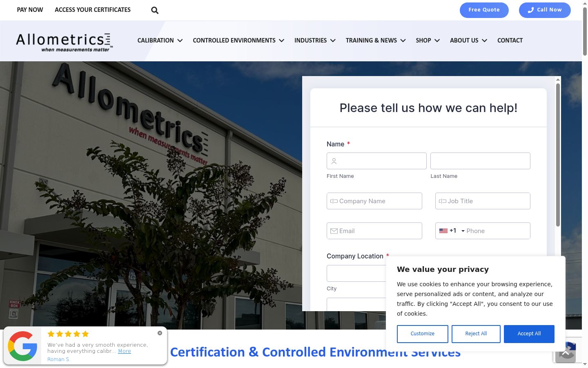Expand the Industries menu
Screen dimensions: 588x368
tap(315, 40)
